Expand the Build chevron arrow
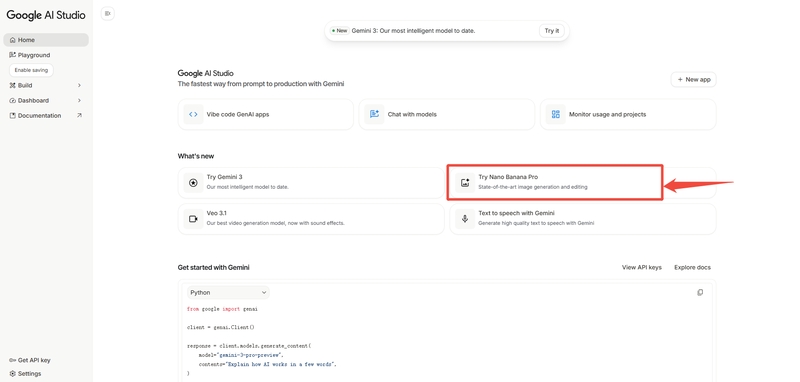The image size is (800, 382). click(x=79, y=85)
